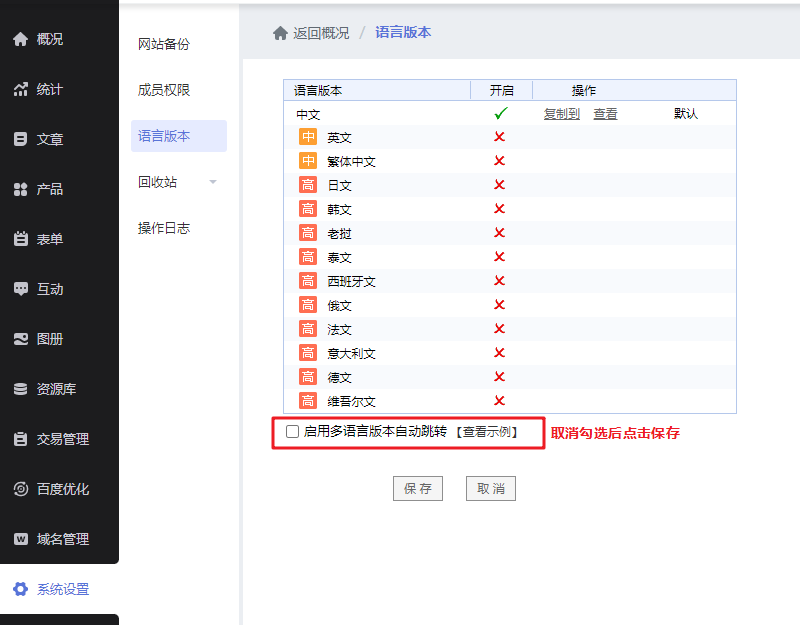The image size is (800, 625).
Task: Click the 默认 label in 中文 row
Action: [x=686, y=113]
